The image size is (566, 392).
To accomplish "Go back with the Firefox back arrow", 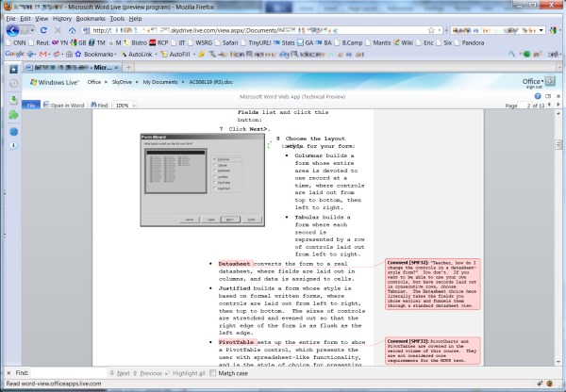I will pos(12,30).
